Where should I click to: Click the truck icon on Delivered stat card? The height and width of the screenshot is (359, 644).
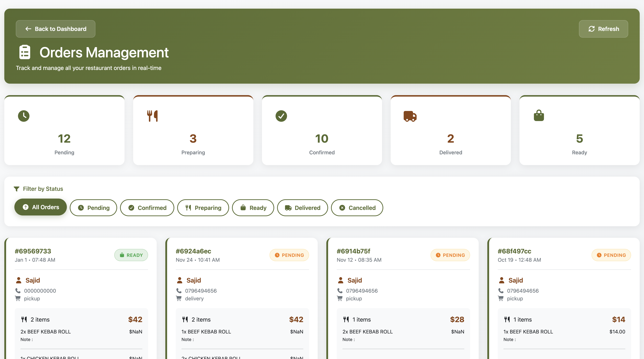tap(410, 116)
